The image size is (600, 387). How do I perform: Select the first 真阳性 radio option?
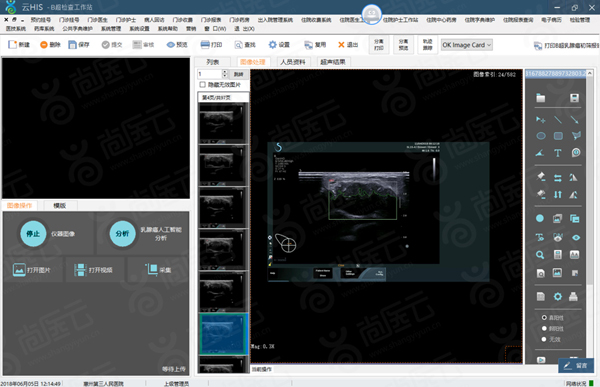click(544, 318)
